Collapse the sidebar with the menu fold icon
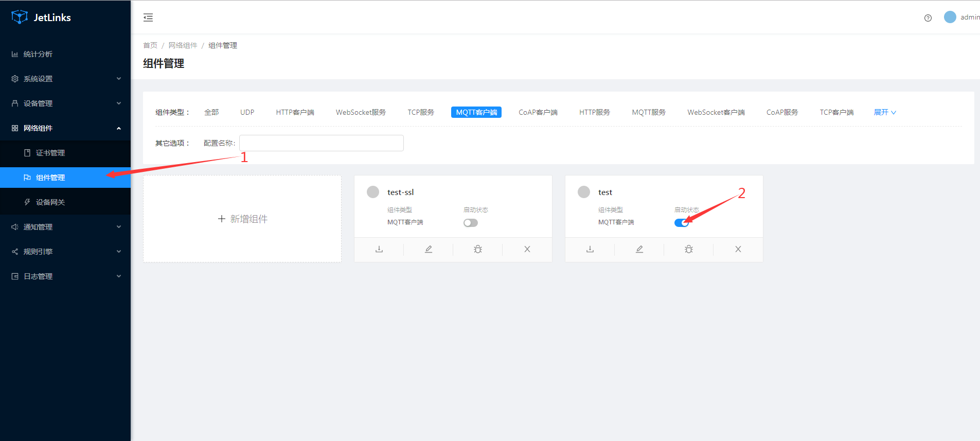 [148, 17]
